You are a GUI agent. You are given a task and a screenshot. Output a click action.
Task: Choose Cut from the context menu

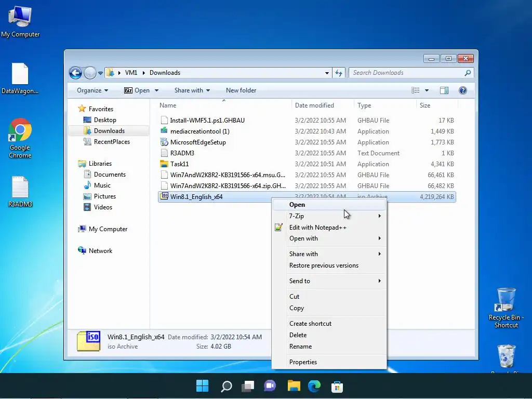pos(329,297)
